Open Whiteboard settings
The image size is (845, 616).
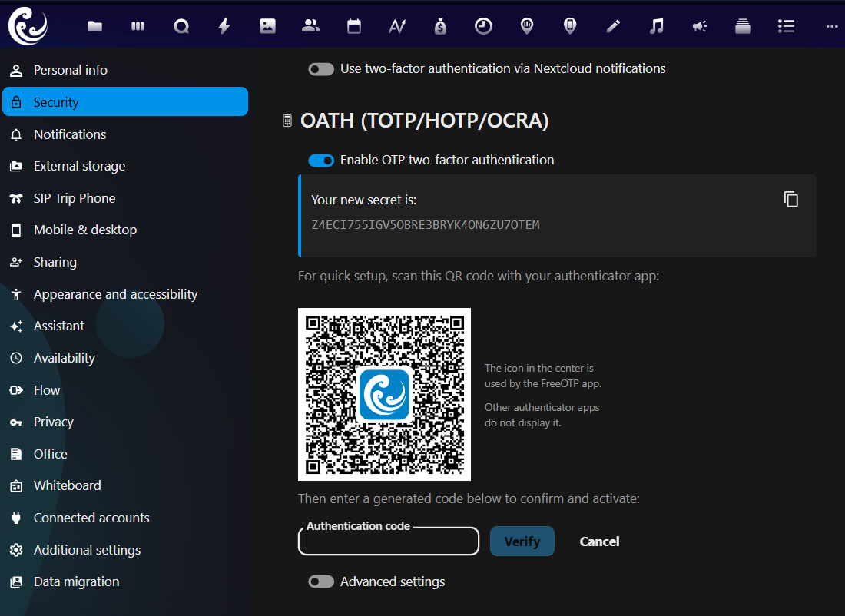[x=125, y=485]
